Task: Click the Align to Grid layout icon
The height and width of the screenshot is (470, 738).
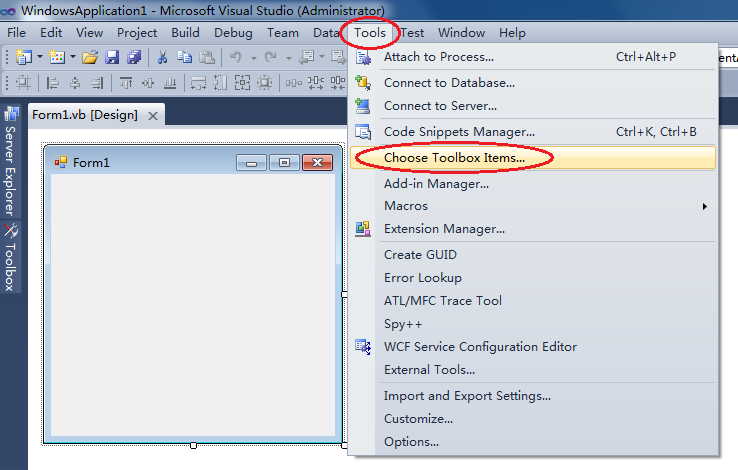Action: (23, 83)
